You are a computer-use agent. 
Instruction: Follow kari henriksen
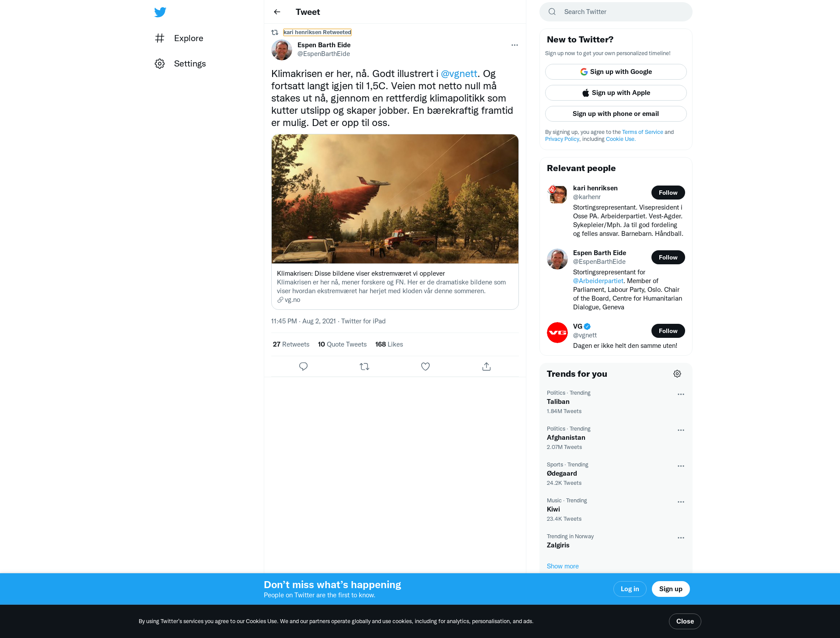tap(668, 193)
